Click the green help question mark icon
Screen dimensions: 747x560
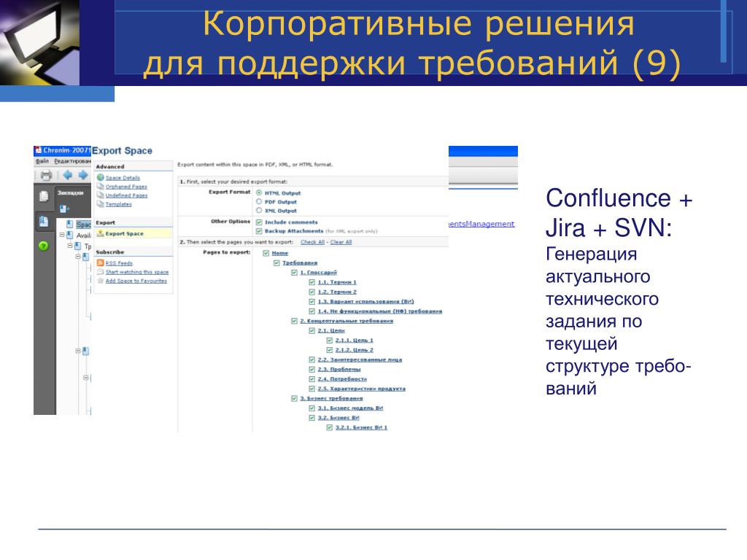[x=43, y=246]
